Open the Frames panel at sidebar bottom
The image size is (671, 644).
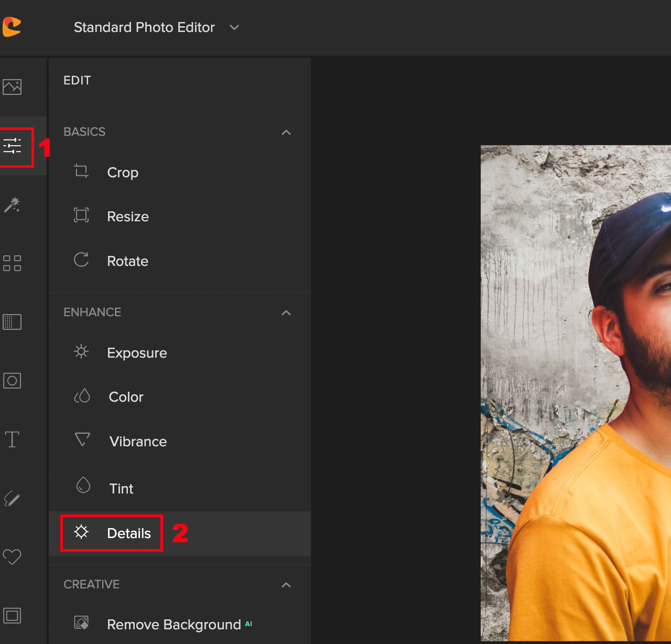12,615
